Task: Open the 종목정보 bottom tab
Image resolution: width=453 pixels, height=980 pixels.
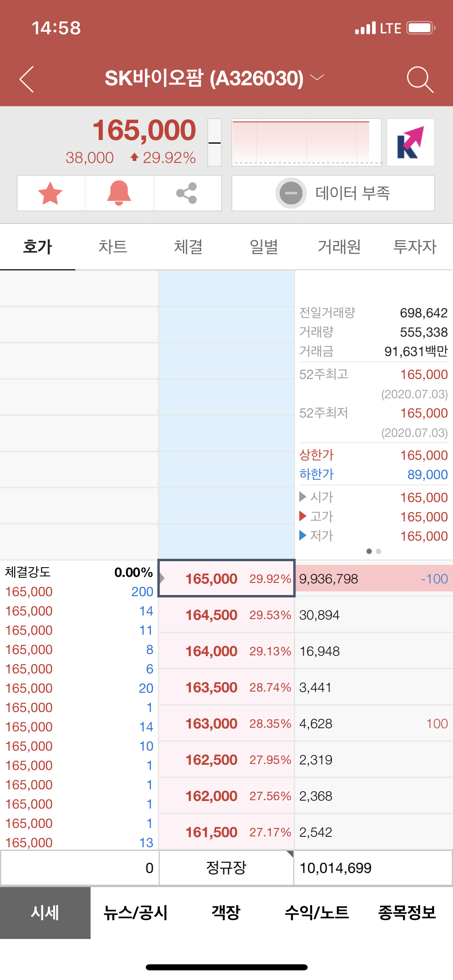Action: pos(407,912)
